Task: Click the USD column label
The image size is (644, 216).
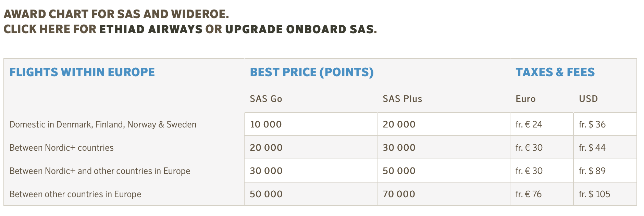Action: (588, 99)
